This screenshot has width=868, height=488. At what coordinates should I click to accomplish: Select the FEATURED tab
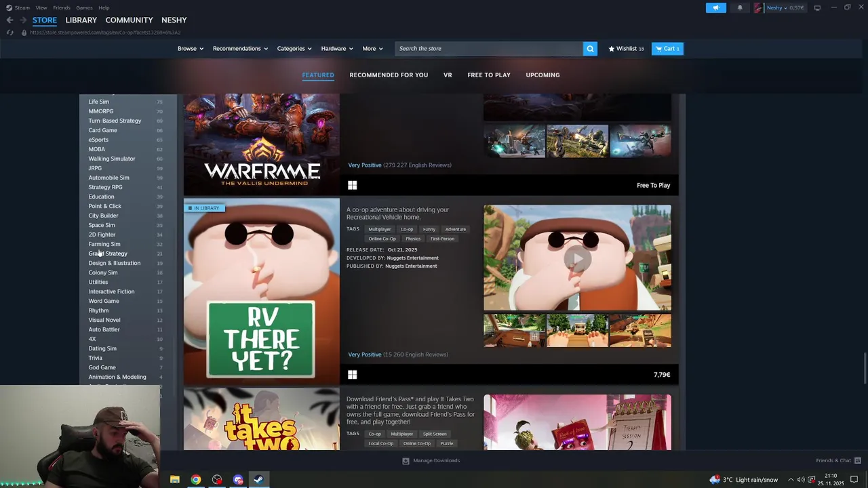318,75
